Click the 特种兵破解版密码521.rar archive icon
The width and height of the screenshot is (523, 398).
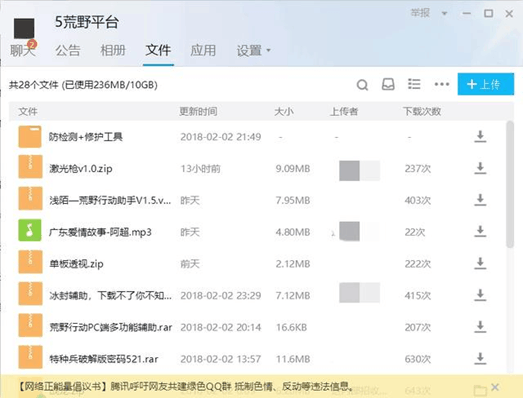pos(30,357)
